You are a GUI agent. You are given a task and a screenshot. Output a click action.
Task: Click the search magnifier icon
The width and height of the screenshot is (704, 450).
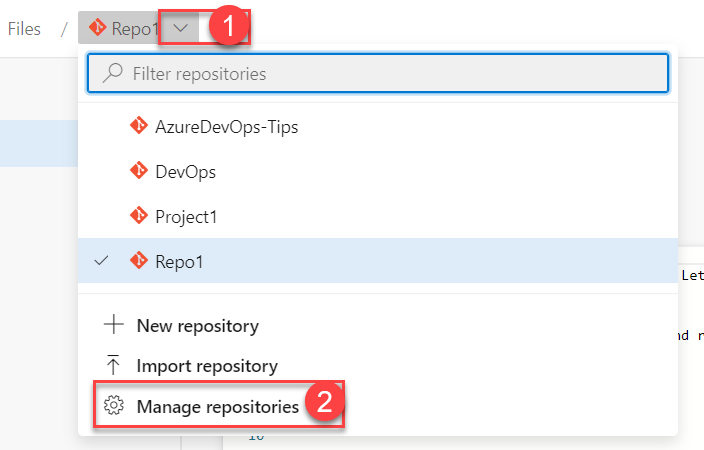click(x=112, y=73)
